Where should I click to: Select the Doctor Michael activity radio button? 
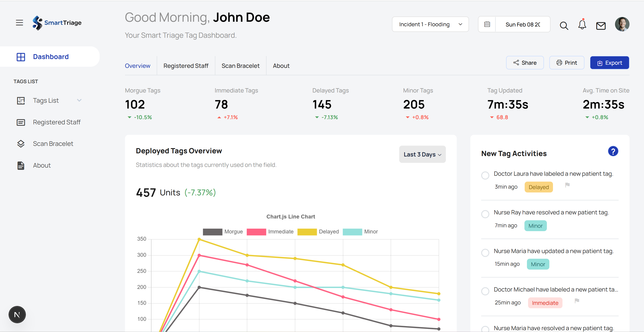[x=485, y=291]
